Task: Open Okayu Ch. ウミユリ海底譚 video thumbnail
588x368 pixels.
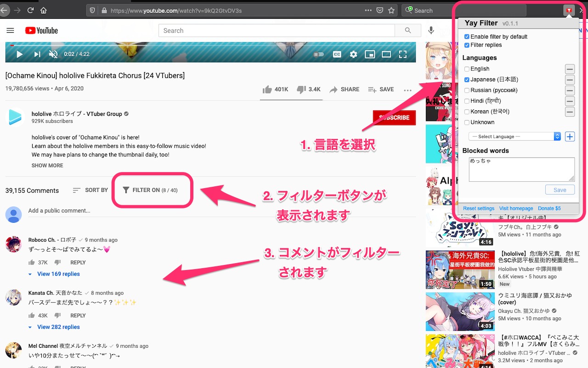Action: 460,311
